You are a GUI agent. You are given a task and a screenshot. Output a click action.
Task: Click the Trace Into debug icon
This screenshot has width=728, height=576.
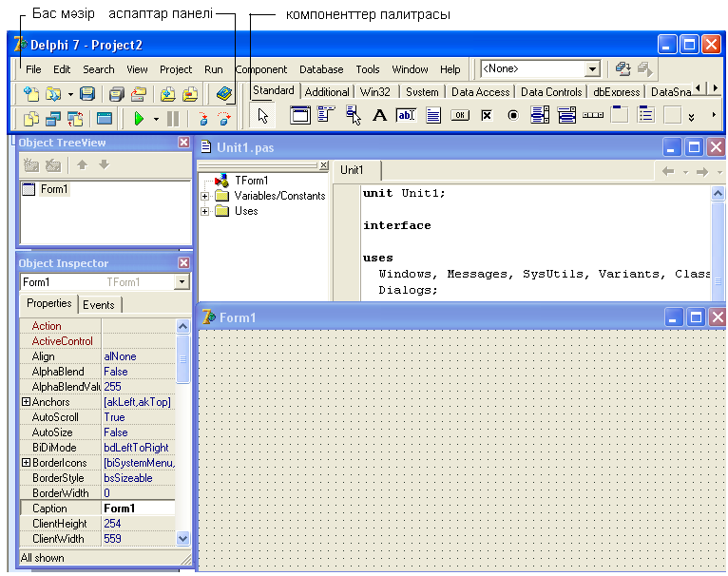pos(202,119)
